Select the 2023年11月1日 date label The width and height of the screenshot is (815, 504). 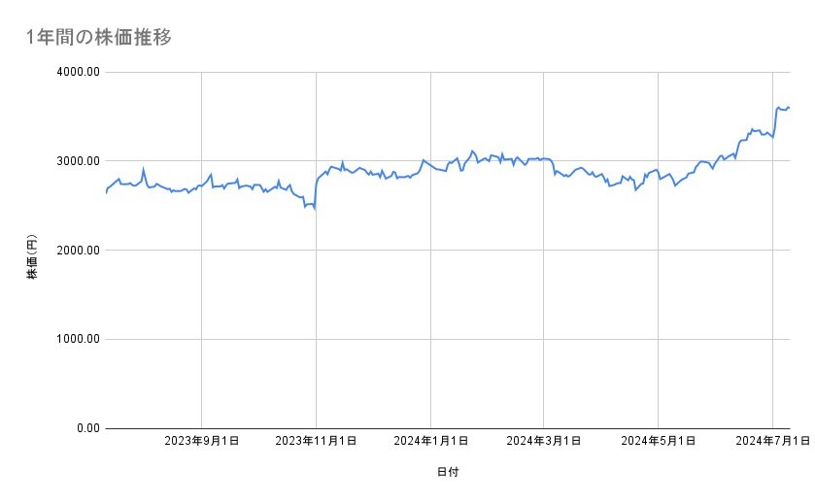(x=316, y=441)
